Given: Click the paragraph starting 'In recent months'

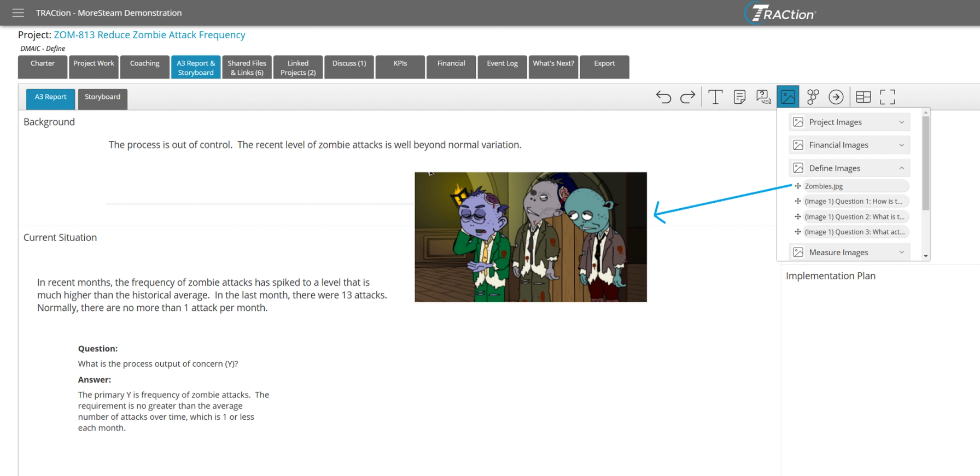Looking at the screenshot, I should (x=212, y=295).
